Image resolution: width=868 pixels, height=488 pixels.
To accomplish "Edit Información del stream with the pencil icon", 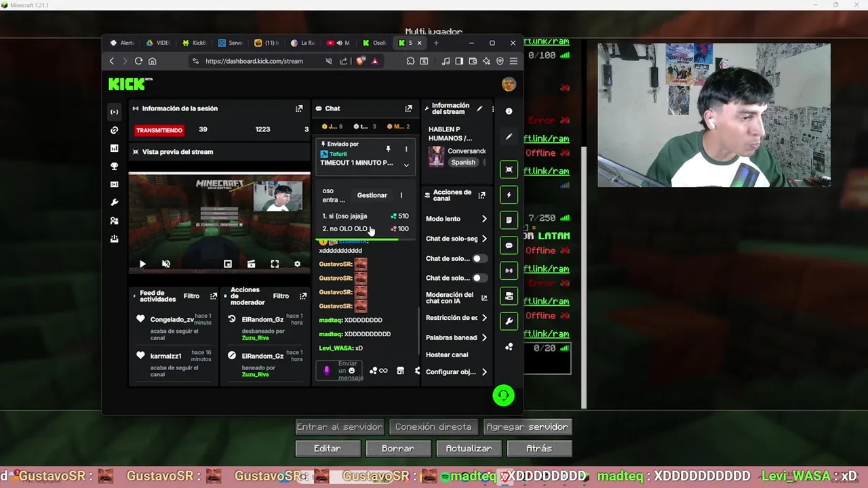I will point(479,108).
